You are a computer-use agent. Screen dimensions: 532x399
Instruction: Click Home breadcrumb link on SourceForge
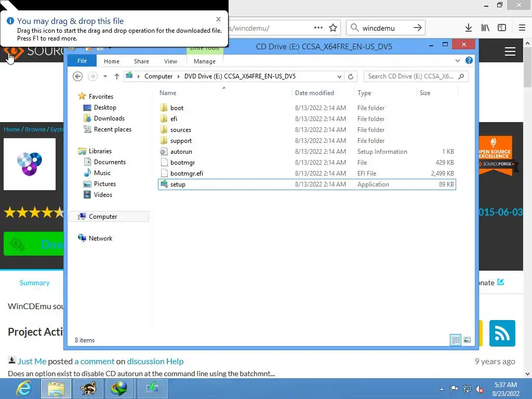12,129
